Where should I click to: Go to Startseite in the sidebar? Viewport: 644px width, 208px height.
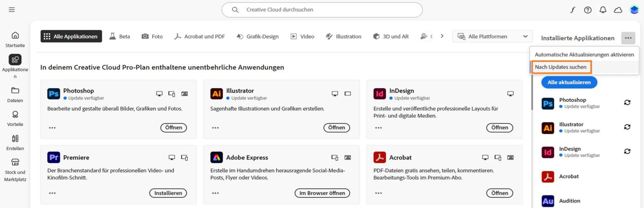(15, 40)
